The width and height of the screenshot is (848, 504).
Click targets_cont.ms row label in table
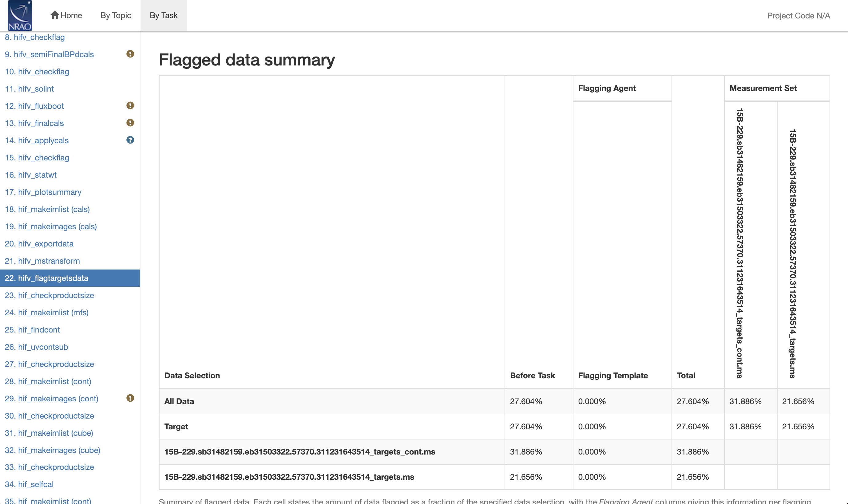300,452
